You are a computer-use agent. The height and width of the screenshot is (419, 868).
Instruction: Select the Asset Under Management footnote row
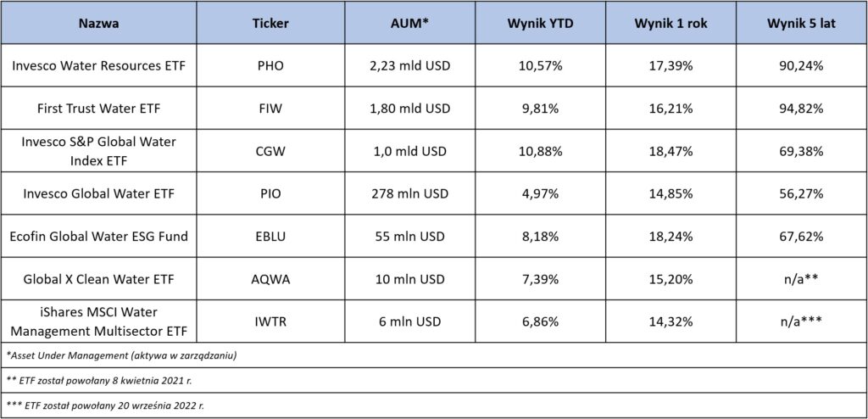pyautogui.click(x=434, y=355)
